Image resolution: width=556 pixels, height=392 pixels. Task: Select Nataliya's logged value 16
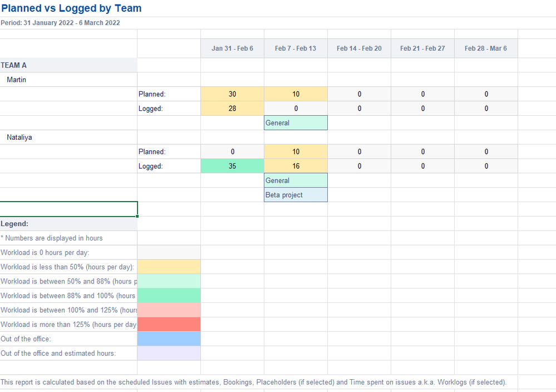(x=296, y=166)
